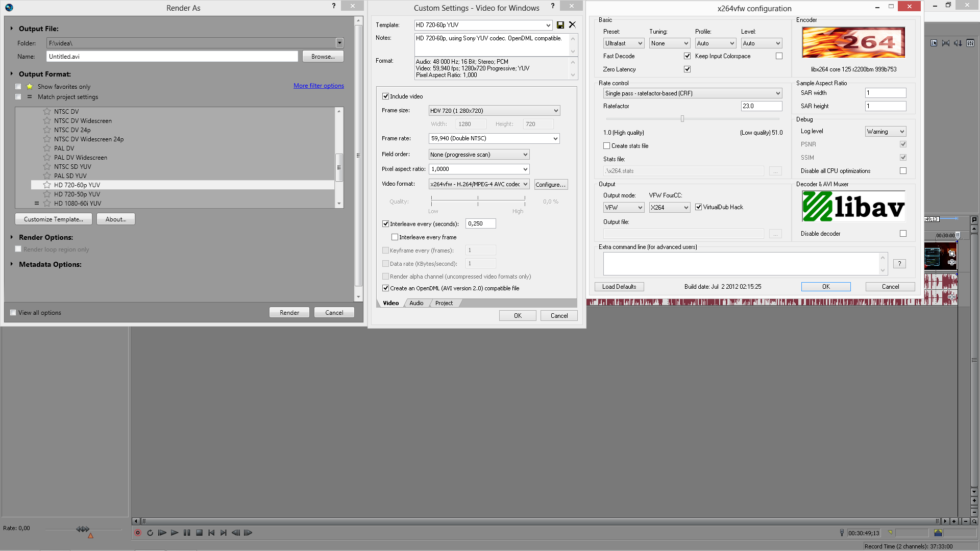Step to next frame
The width and height of the screenshot is (980, 551).
tap(248, 533)
